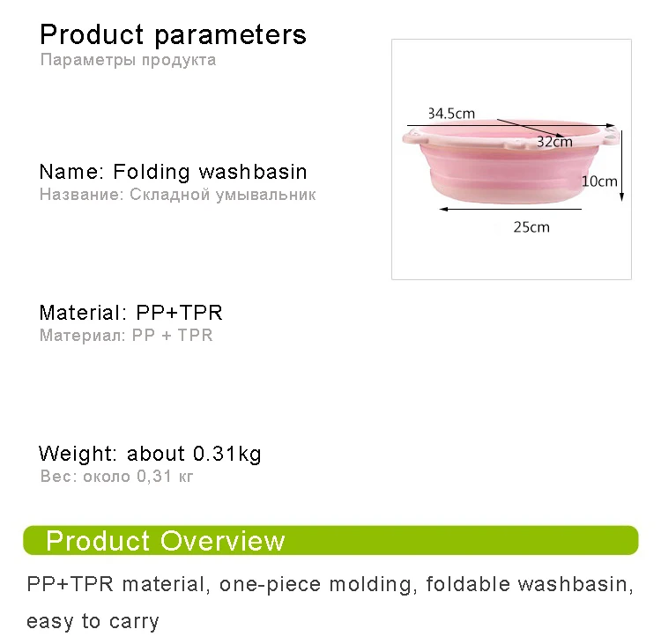
Task: Click the Russian subtitle Параметры продукта
Action: point(128,60)
